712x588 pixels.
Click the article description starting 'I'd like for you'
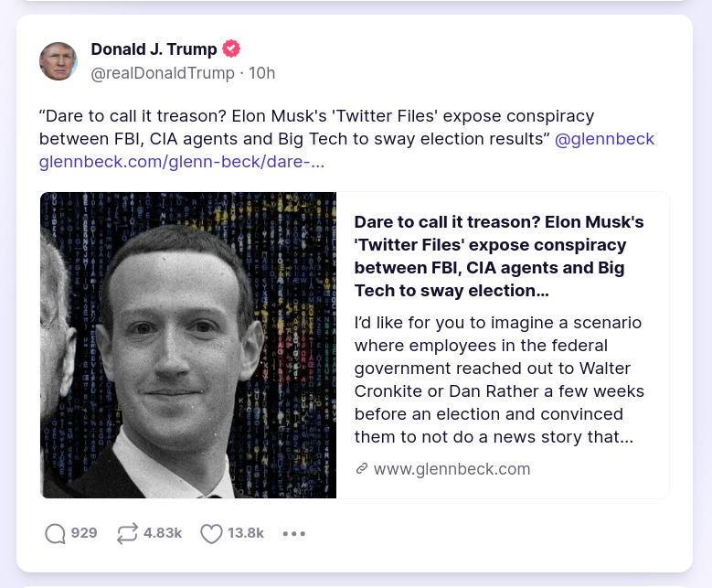(x=499, y=380)
